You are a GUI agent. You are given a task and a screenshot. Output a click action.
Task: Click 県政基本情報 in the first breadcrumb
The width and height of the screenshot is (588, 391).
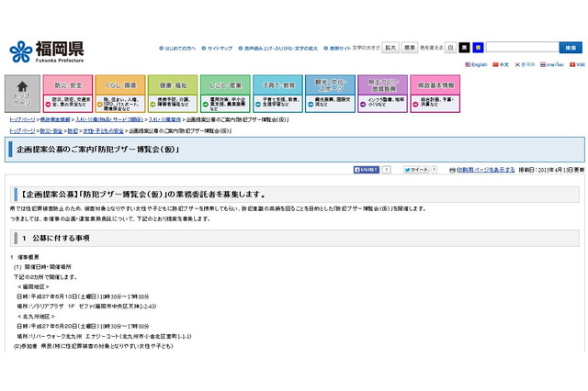pyautogui.click(x=55, y=119)
